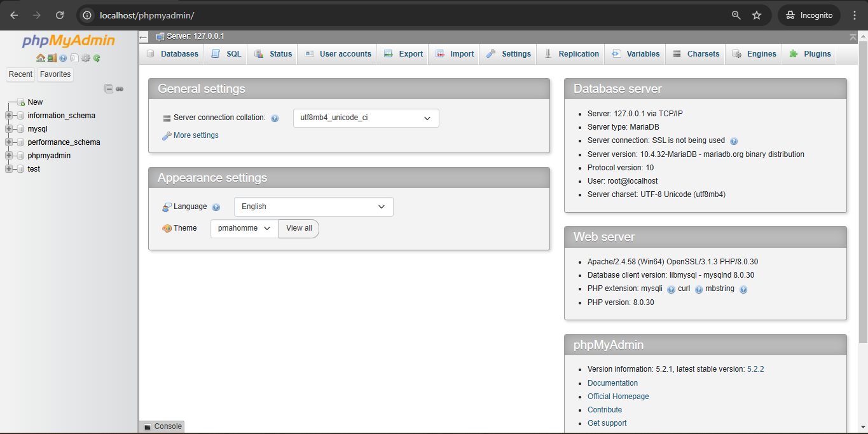Image resolution: width=868 pixels, height=434 pixels.
Task: Open the Databases tab
Action: (x=172, y=54)
